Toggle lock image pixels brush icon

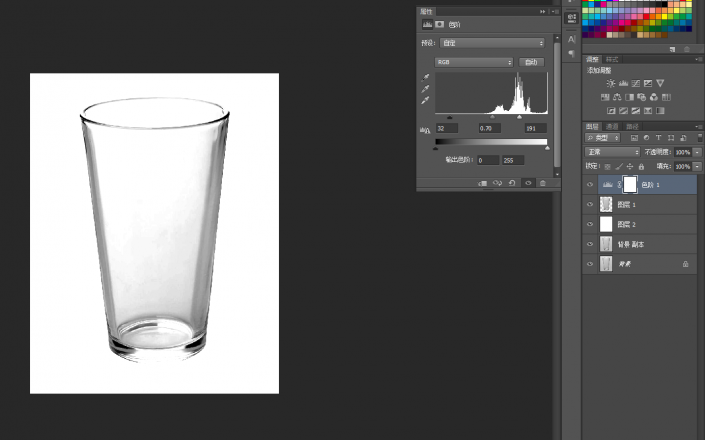click(x=619, y=166)
